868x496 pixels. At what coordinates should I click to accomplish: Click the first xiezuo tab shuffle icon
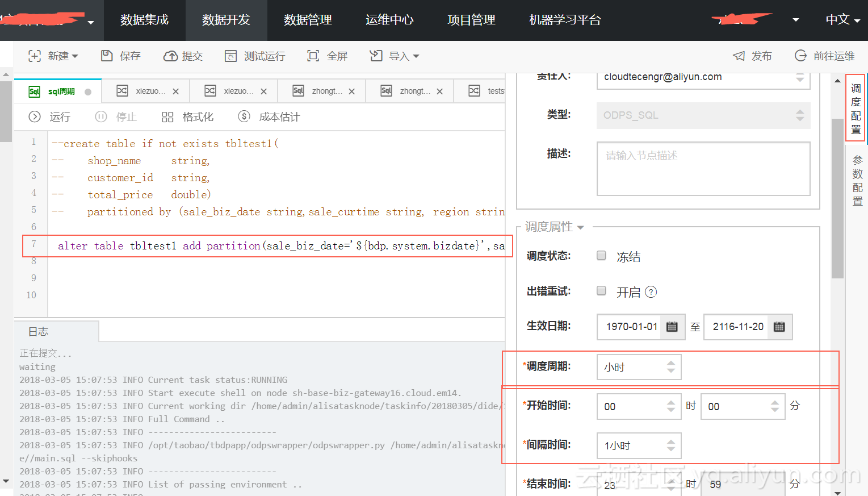pos(122,90)
